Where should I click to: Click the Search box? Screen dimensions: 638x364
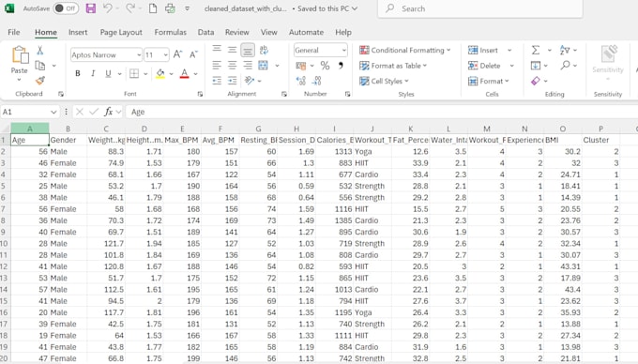(480, 8)
